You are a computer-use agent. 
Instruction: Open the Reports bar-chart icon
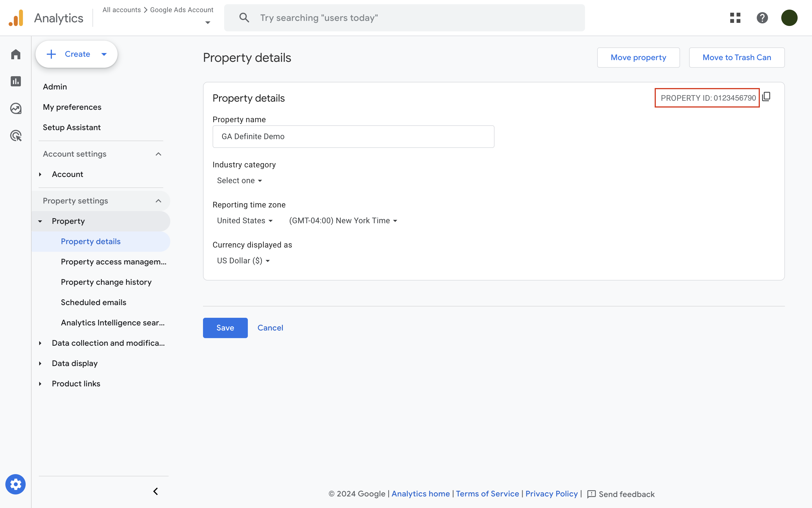coord(16,81)
